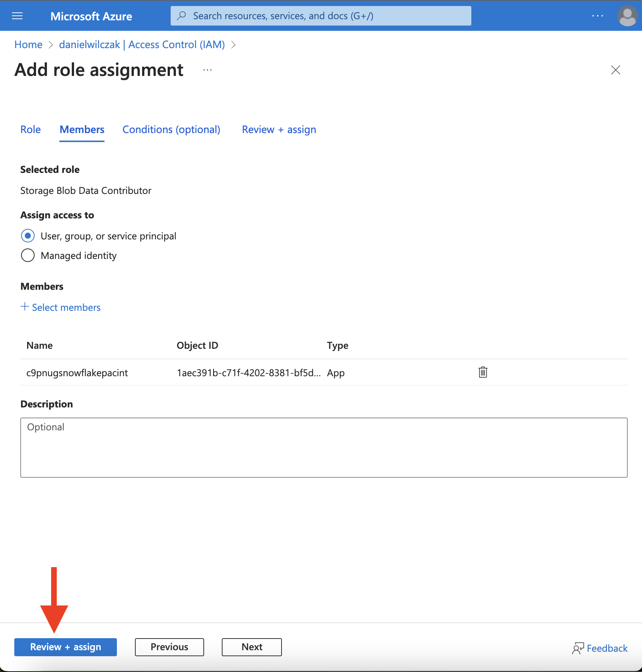Click the Feedback icon

(578, 648)
